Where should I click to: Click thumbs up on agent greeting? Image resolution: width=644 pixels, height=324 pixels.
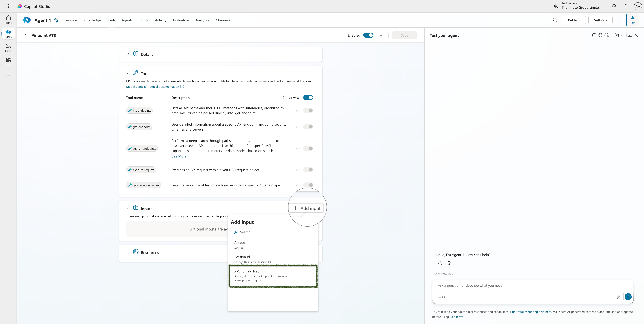[x=440, y=263]
